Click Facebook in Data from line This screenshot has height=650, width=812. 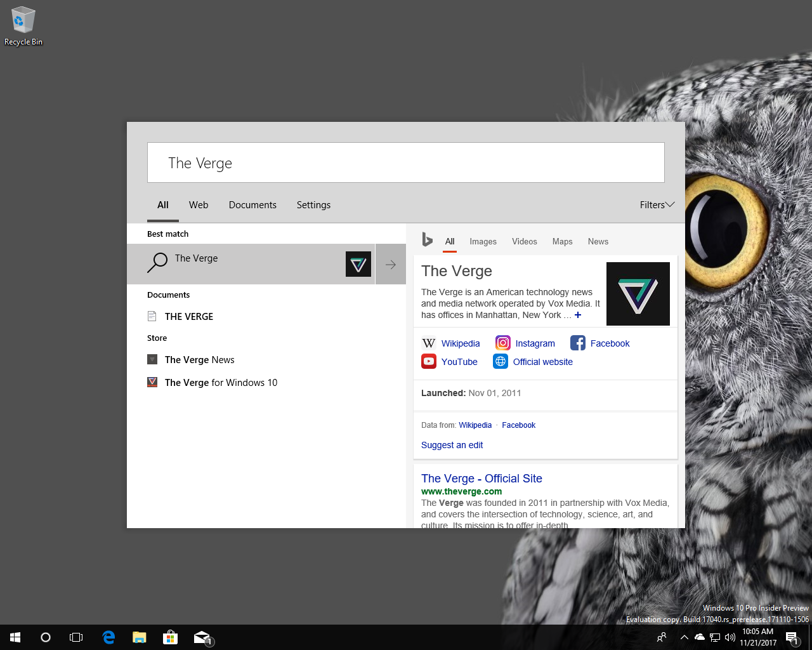point(518,425)
